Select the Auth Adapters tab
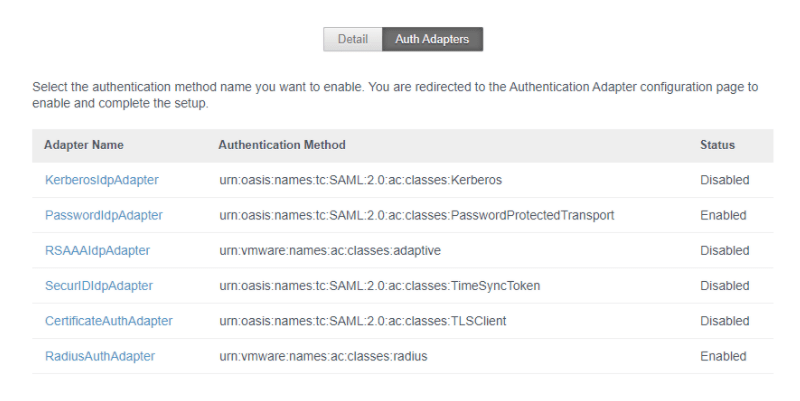Viewport: 800px width, 401px height. coord(432,39)
